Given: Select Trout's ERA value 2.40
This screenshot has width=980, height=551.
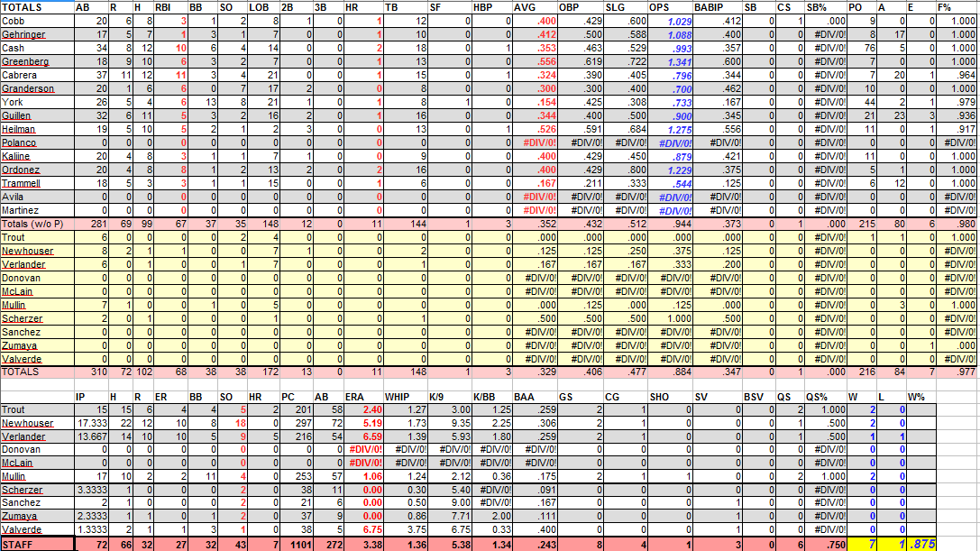Looking at the screenshot, I should point(363,410).
